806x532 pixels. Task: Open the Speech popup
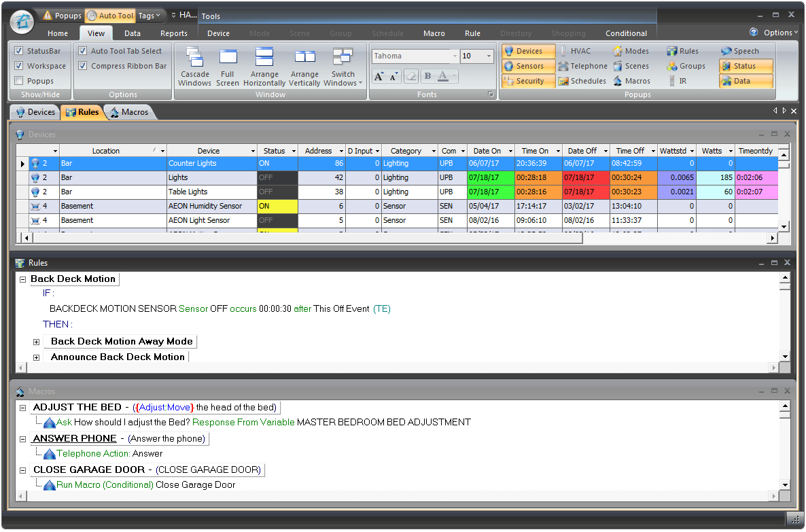tap(739, 51)
